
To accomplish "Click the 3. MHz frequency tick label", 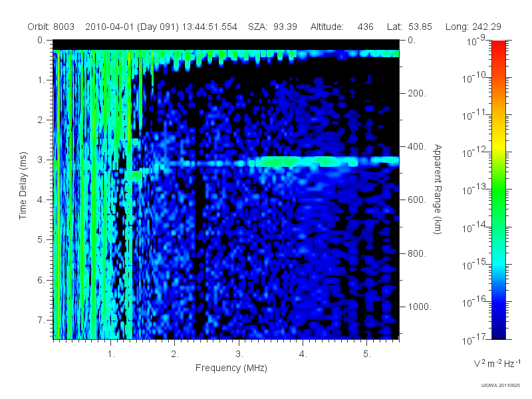I will pyautogui.click(x=239, y=354).
